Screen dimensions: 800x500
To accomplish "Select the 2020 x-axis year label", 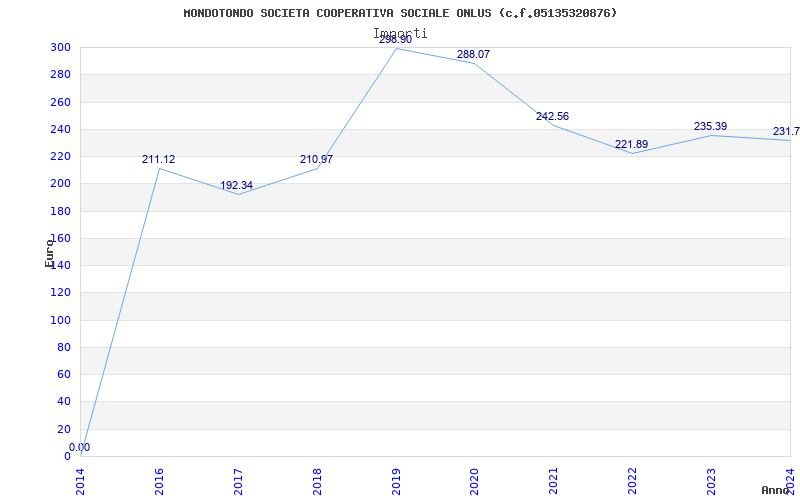I will click(475, 481).
